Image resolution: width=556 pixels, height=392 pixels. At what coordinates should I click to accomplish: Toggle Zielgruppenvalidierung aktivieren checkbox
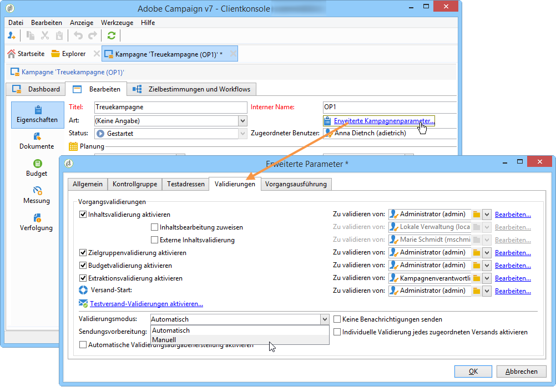pyautogui.click(x=83, y=253)
